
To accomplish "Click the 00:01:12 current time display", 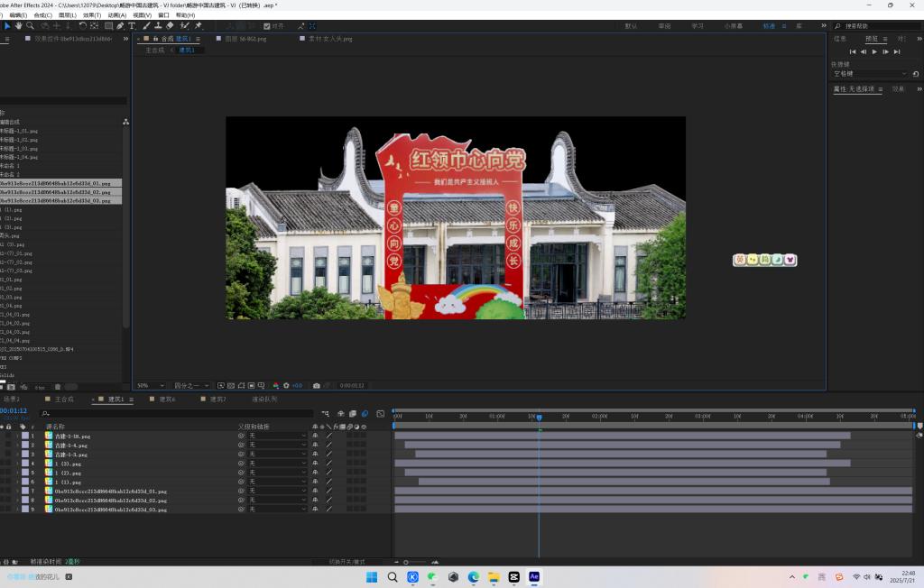I will 13,411.
